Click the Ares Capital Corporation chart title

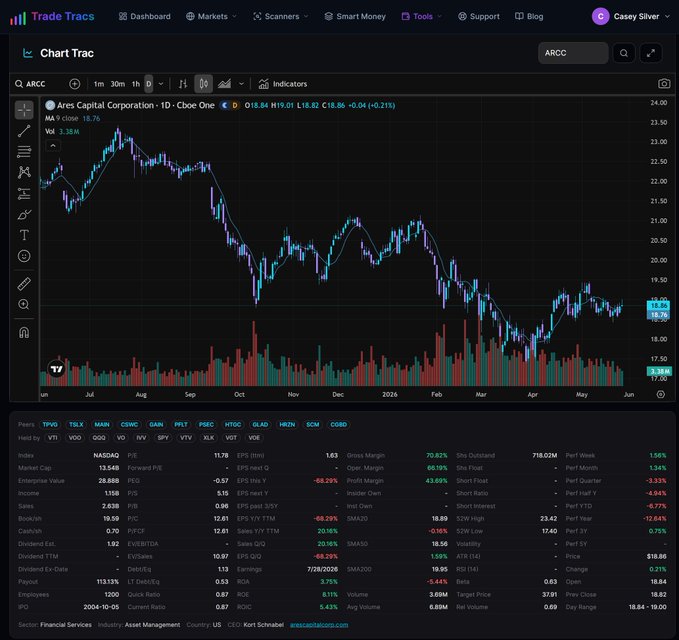point(105,105)
